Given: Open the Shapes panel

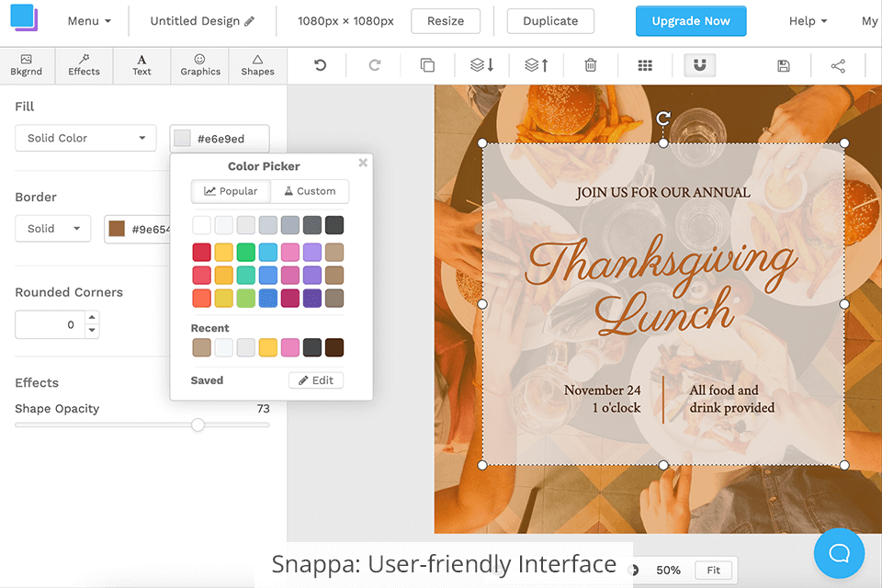Looking at the screenshot, I should point(257,66).
